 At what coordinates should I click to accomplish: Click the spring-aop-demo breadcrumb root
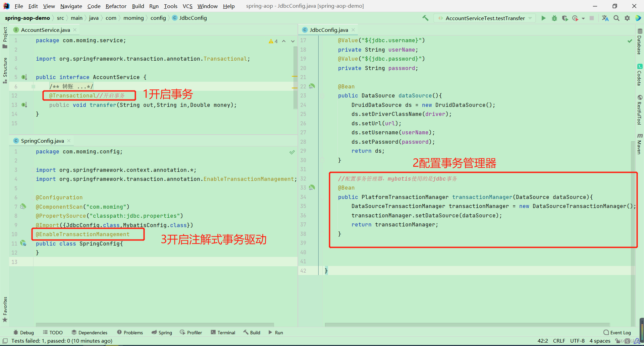(27, 18)
